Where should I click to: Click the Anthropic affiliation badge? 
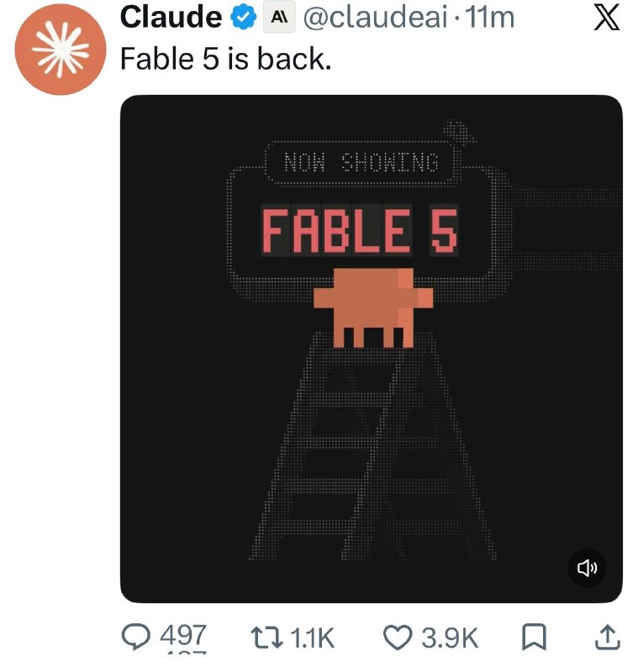tap(279, 18)
